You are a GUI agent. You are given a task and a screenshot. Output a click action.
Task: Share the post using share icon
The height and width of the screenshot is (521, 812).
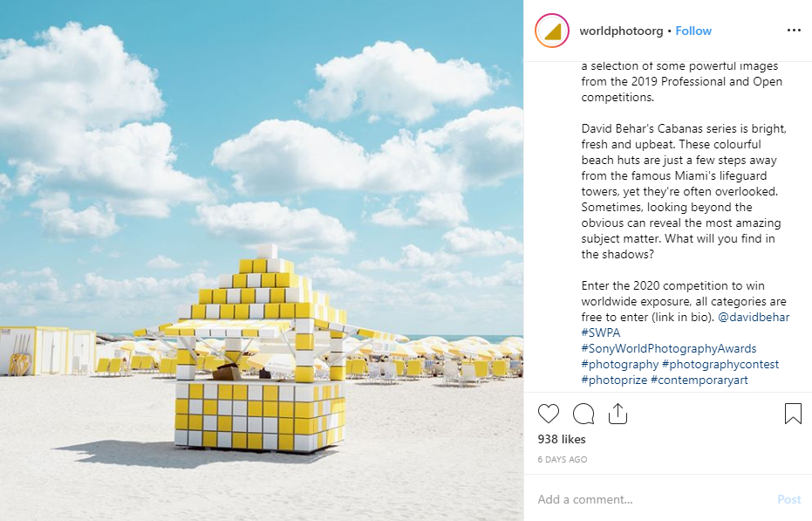point(618,414)
